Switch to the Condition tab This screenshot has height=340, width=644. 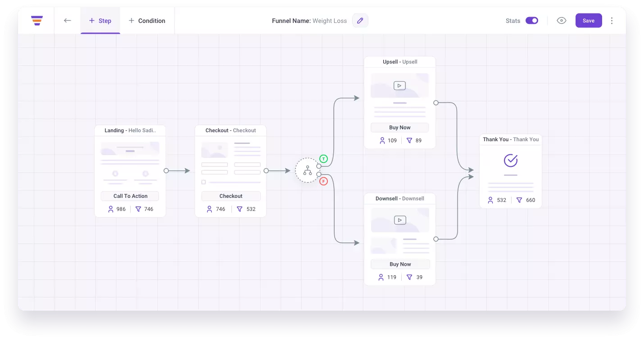click(147, 20)
